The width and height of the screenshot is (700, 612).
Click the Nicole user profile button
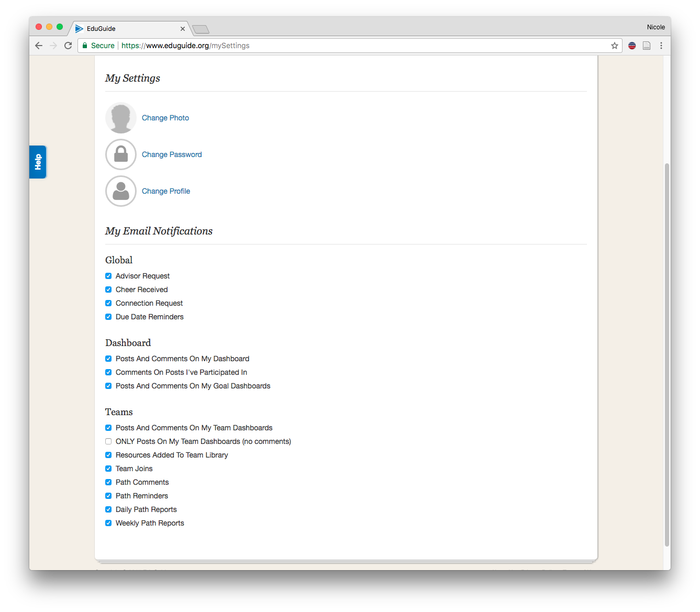[x=655, y=27]
